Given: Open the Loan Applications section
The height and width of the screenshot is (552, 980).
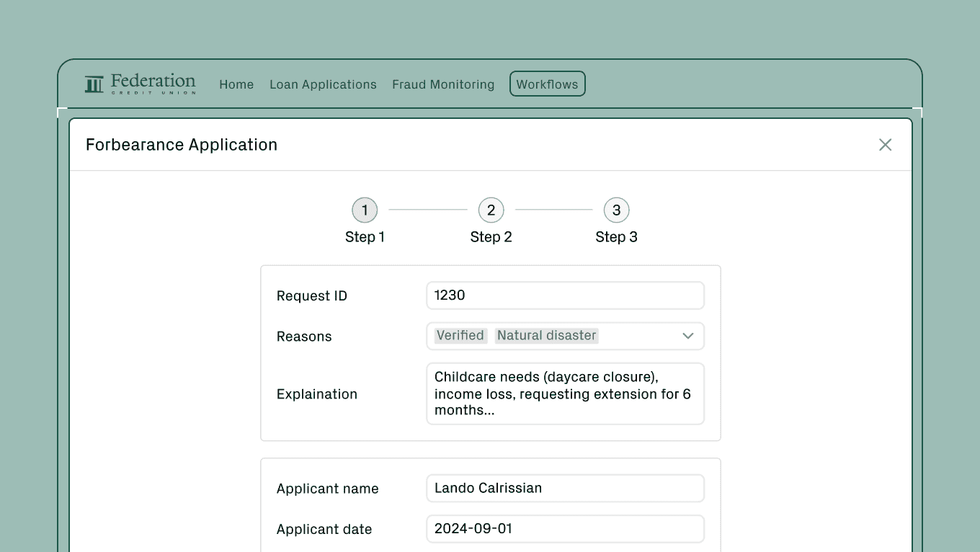Looking at the screenshot, I should coord(323,84).
